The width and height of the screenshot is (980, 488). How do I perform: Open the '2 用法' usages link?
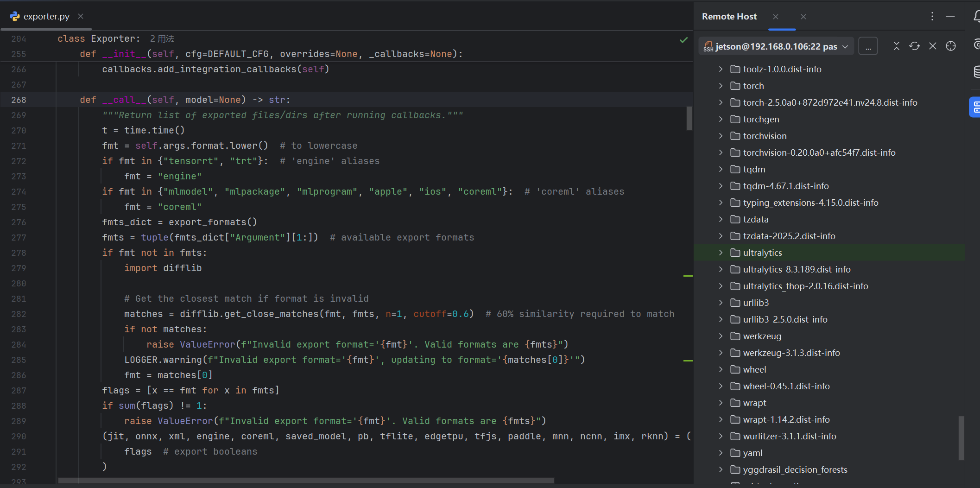[162, 38]
